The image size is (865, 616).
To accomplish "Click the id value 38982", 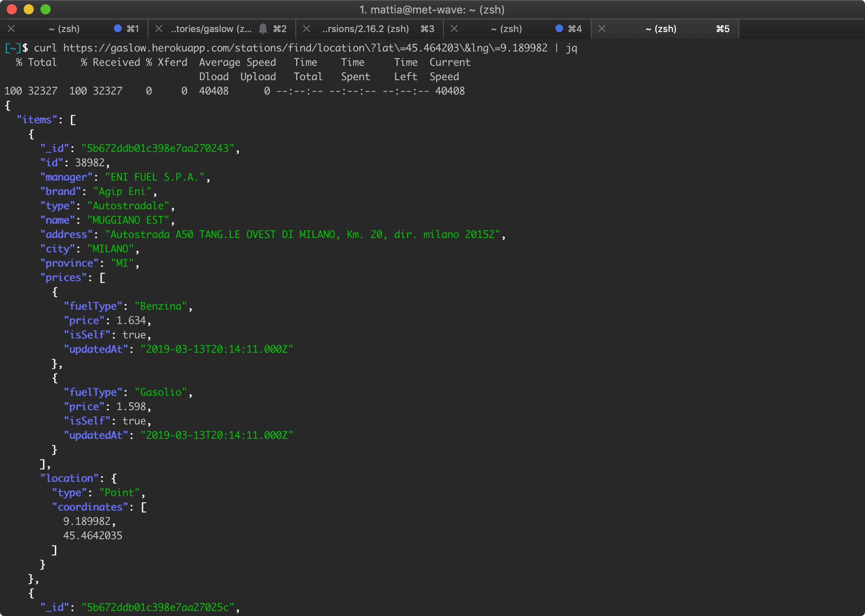I will coord(90,163).
